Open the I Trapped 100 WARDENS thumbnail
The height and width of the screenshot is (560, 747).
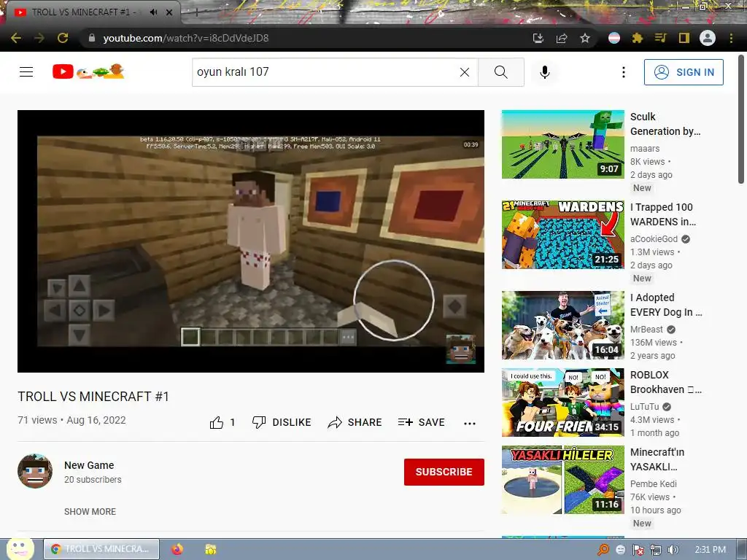click(562, 235)
